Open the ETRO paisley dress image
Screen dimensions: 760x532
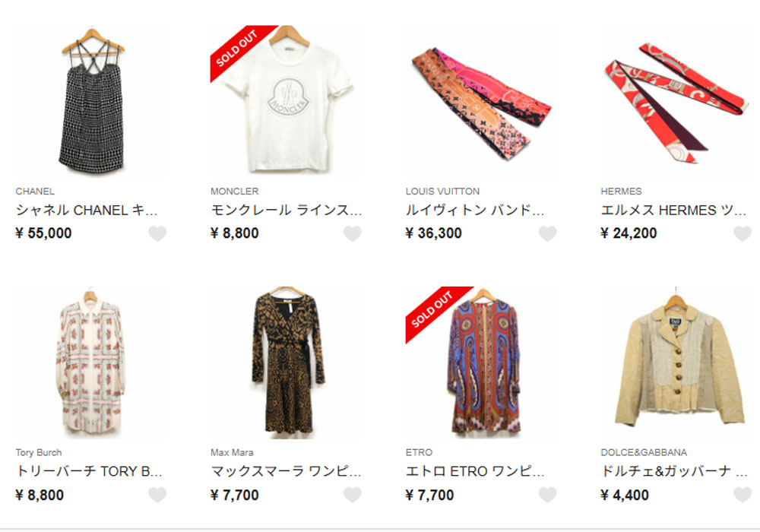[x=481, y=363]
